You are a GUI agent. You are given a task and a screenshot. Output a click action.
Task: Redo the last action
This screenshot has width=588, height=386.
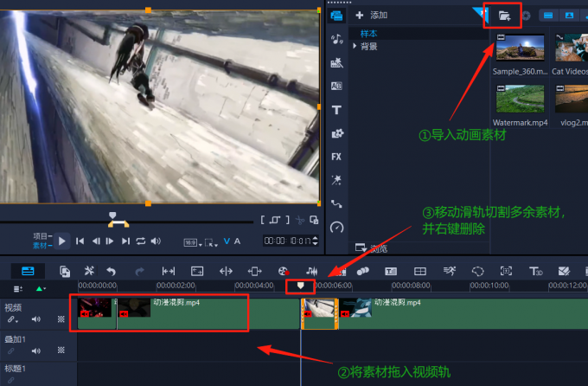click(139, 271)
